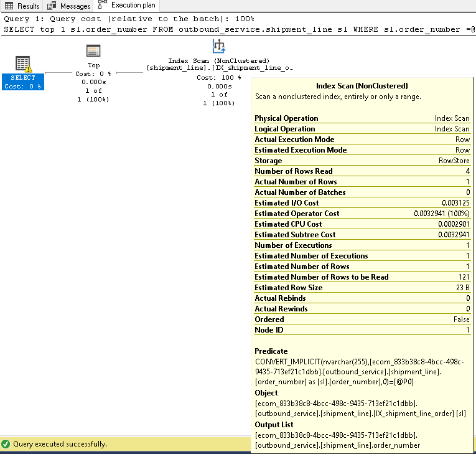Click 'Index Scan (NonClustered)' plan node label
The height and width of the screenshot is (454, 476).
pyautogui.click(x=219, y=61)
